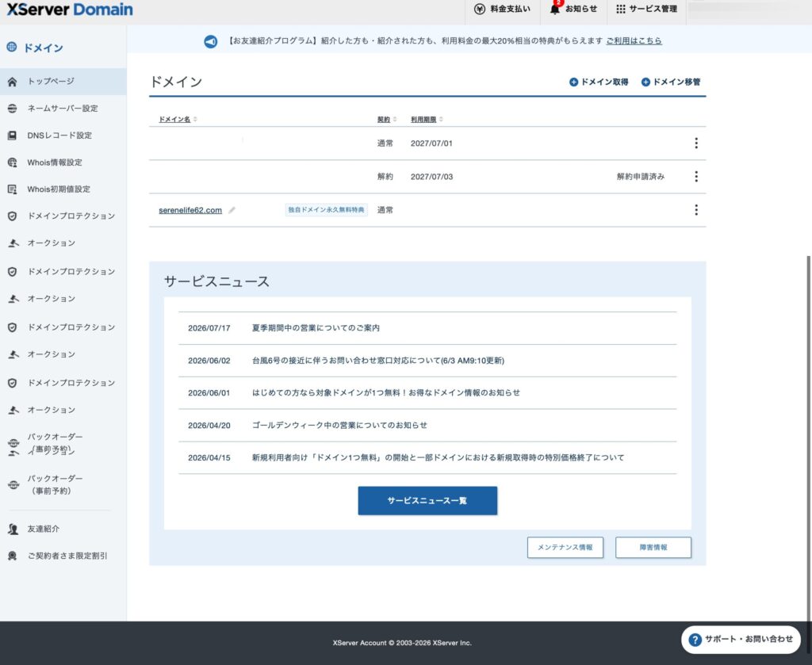Click the 独自ドメイン永久無料特典 badge
The width and height of the screenshot is (812, 665).
point(326,209)
